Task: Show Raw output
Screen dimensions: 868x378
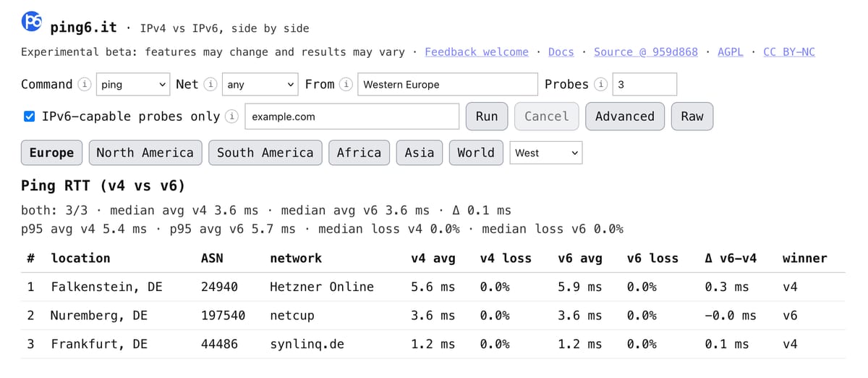Action: pos(692,117)
